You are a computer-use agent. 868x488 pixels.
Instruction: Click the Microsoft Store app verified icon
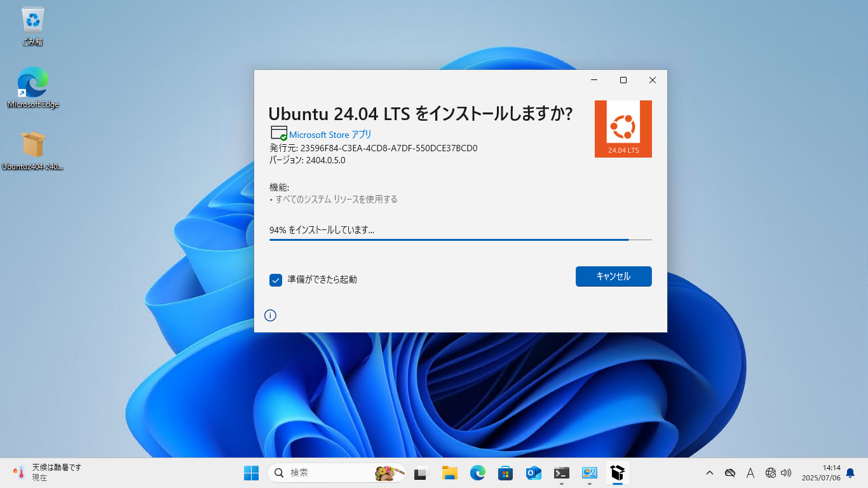tap(279, 133)
